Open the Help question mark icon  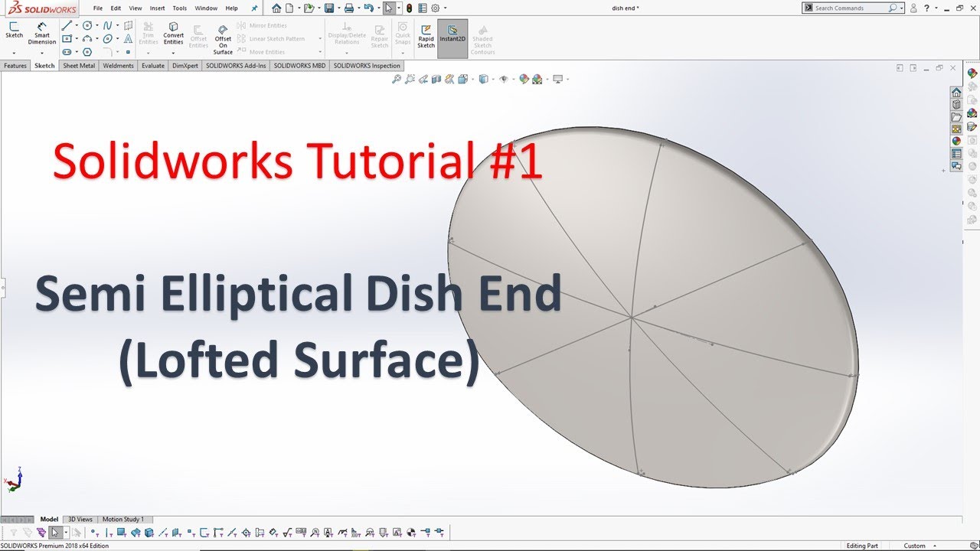pyautogui.click(x=926, y=8)
